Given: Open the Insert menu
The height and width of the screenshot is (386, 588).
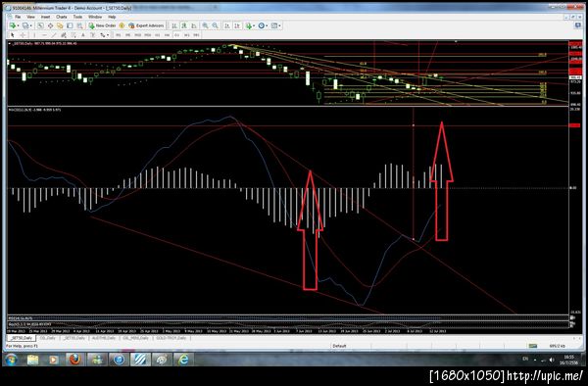Looking at the screenshot, I should click(45, 17).
